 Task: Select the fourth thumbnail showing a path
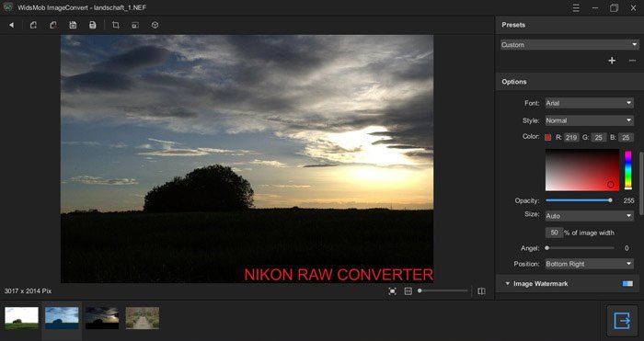pos(143,318)
